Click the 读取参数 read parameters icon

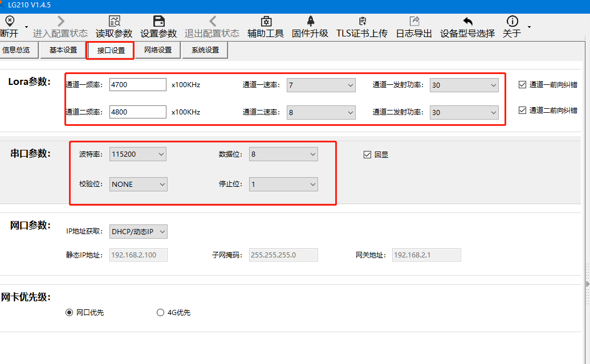pos(114,22)
